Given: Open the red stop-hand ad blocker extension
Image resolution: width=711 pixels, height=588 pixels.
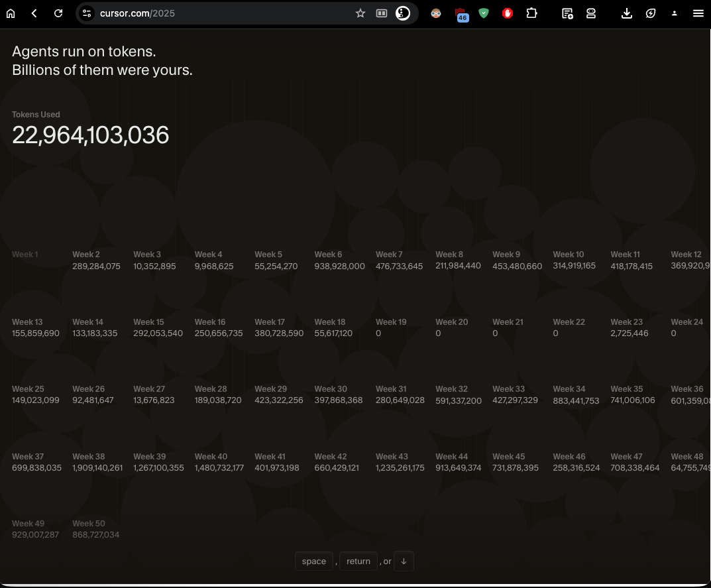Looking at the screenshot, I should tap(508, 13).
